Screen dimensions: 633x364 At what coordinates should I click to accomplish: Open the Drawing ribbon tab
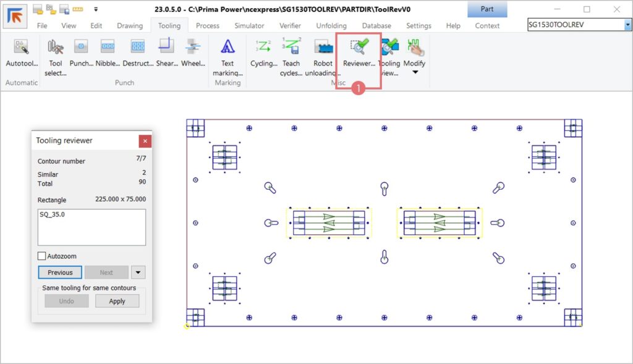pos(130,26)
